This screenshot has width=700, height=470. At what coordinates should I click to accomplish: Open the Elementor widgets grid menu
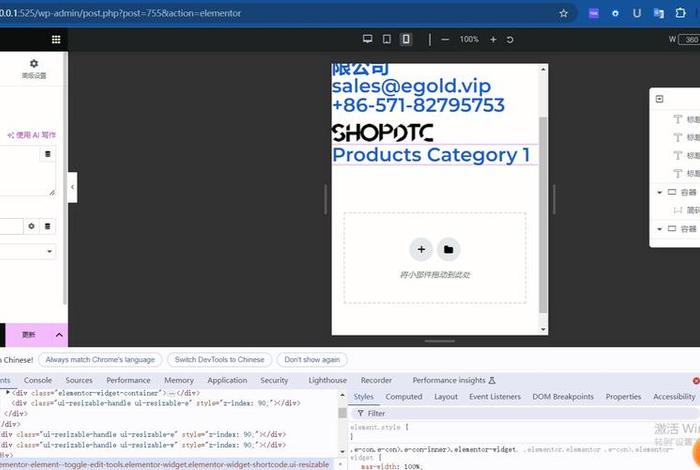(56, 39)
